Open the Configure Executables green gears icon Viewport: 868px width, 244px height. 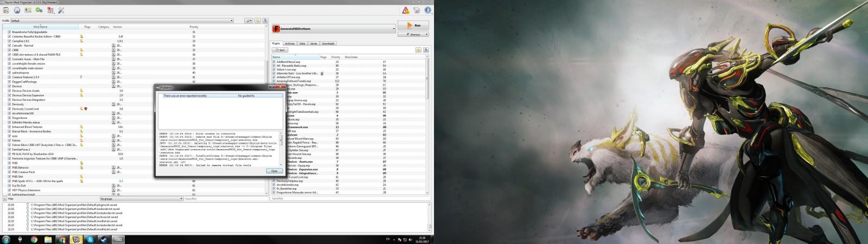point(39,10)
